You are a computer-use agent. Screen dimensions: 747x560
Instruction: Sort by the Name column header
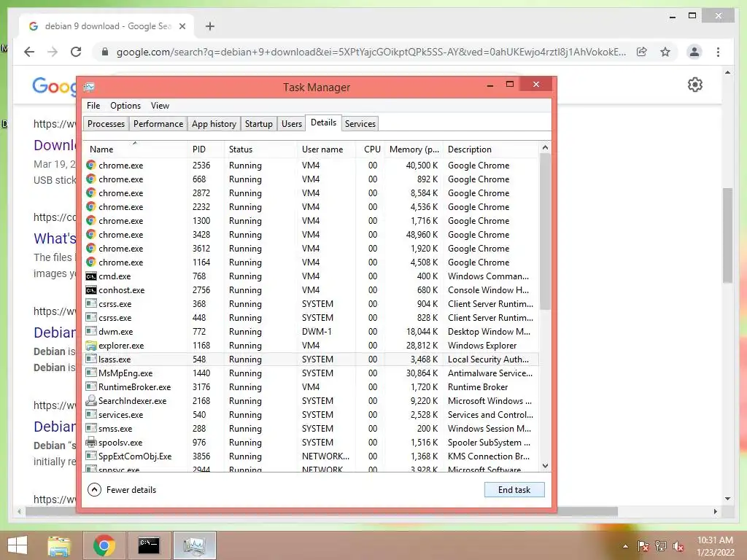135,149
